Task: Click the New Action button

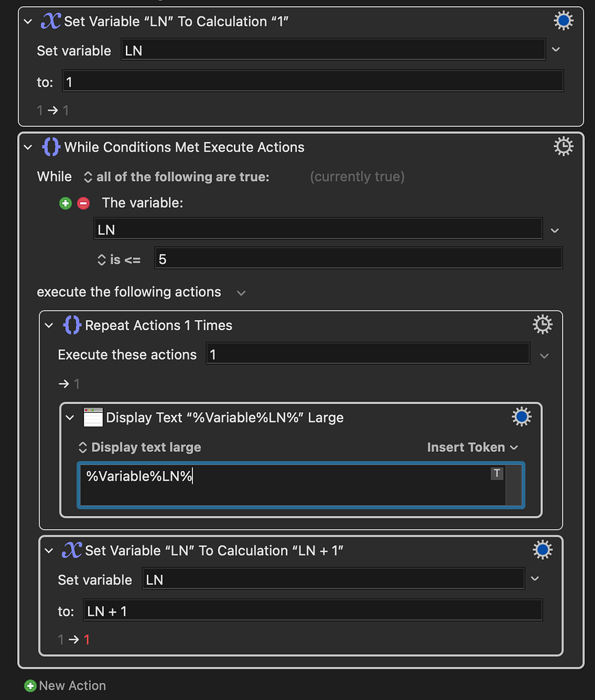Action: (65, 686)
